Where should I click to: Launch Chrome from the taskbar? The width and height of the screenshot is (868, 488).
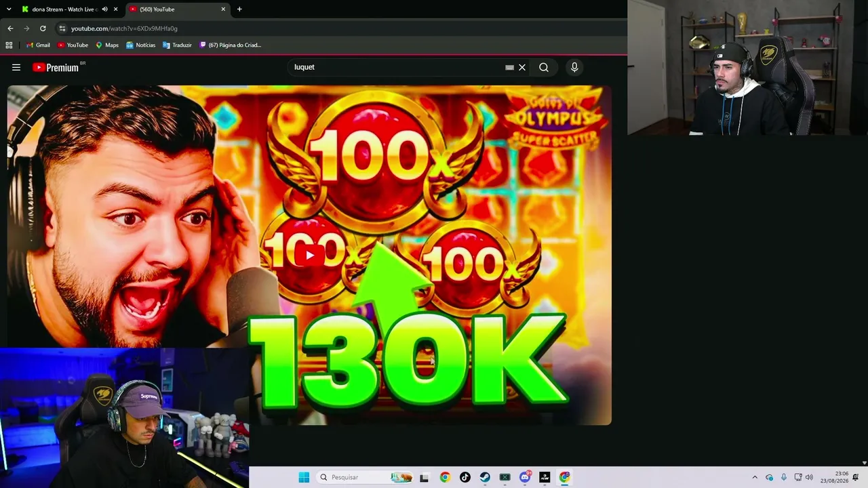click(445, 477)
